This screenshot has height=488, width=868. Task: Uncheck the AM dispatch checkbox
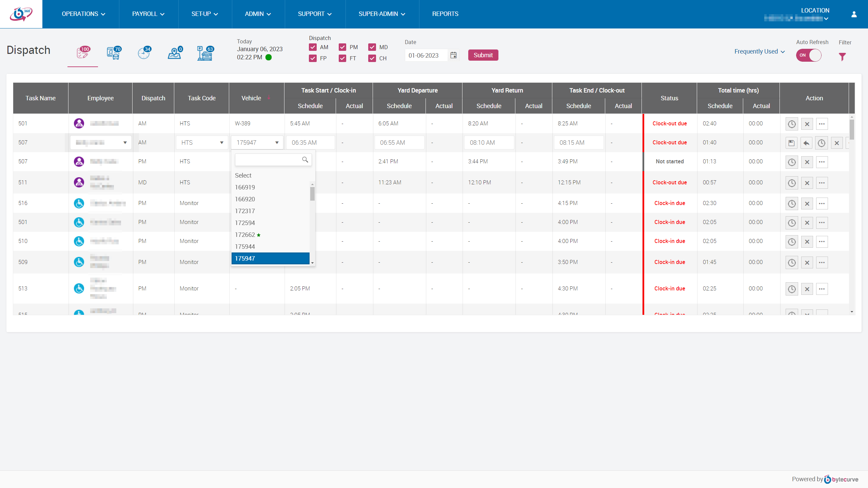point(313,47)
